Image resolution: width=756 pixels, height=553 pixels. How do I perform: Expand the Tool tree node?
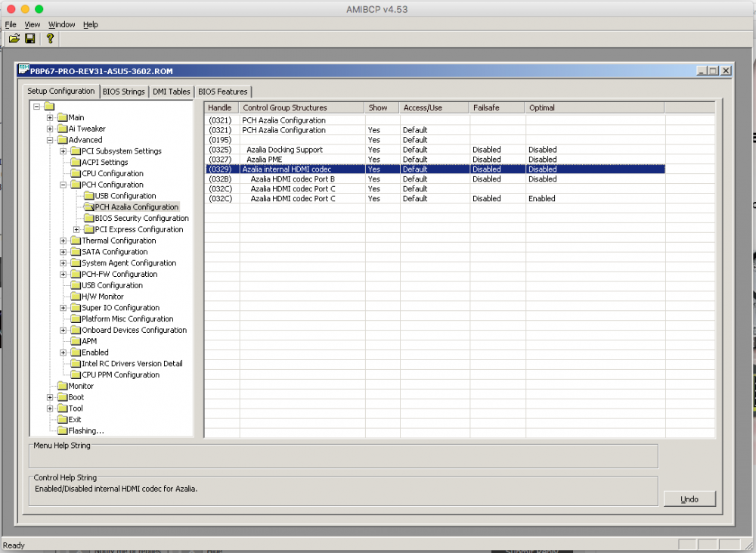tap(50, 409)
